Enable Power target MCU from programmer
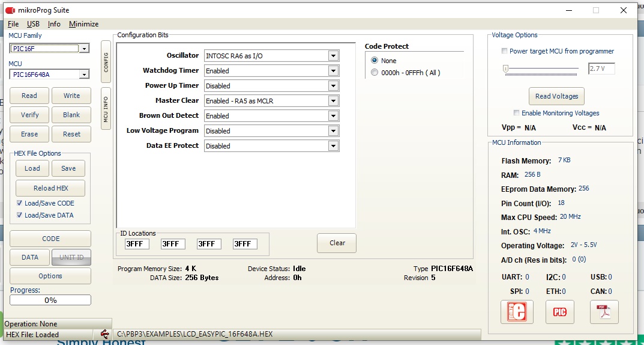This screenshot has width=644, height=345. click(505, 51)
